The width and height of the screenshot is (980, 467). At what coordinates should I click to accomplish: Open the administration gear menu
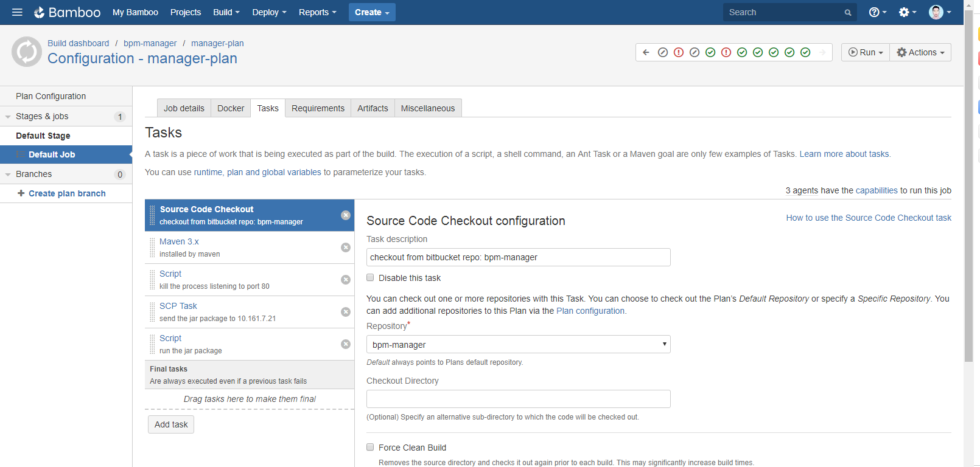(x=908, y=12)
